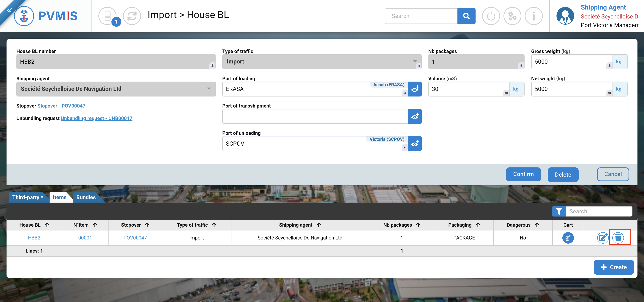This screenshot has height=302, width=644.
Task: Open the Stopover - POV00047 link
Action: (x=61, y=106)
